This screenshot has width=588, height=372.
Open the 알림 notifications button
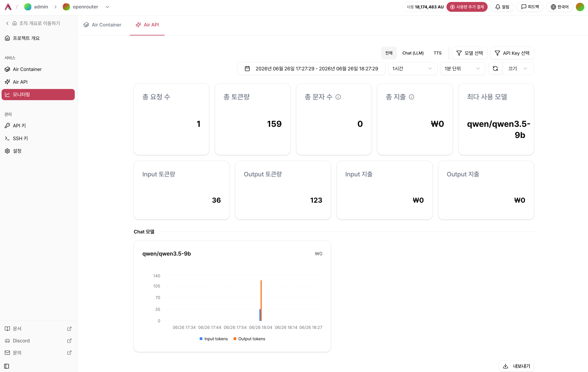[502, 7]
